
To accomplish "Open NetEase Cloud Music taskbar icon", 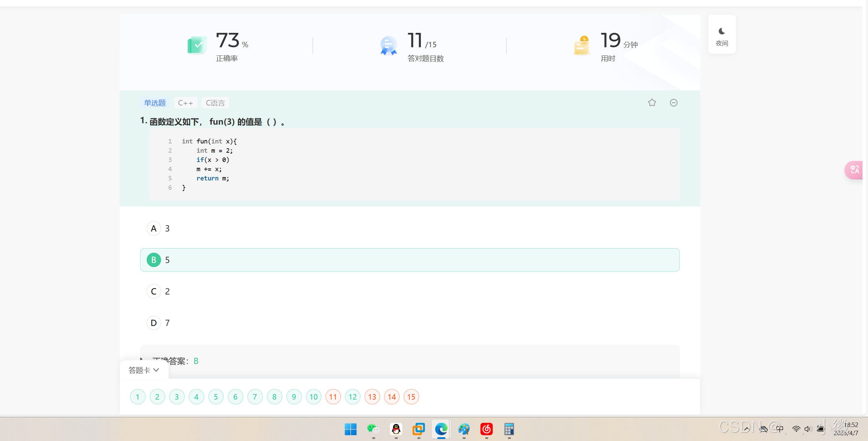I will (x=486, y=429).
